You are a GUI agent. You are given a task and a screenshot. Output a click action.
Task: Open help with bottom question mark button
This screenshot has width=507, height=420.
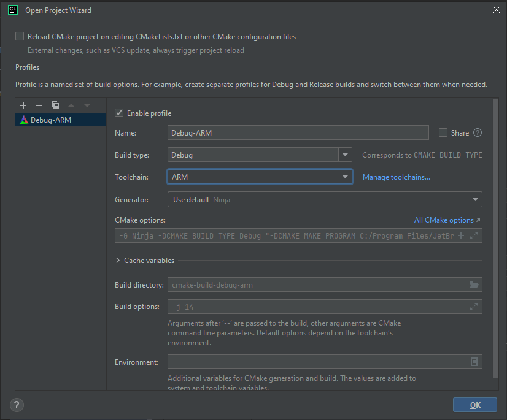(17, 405)
